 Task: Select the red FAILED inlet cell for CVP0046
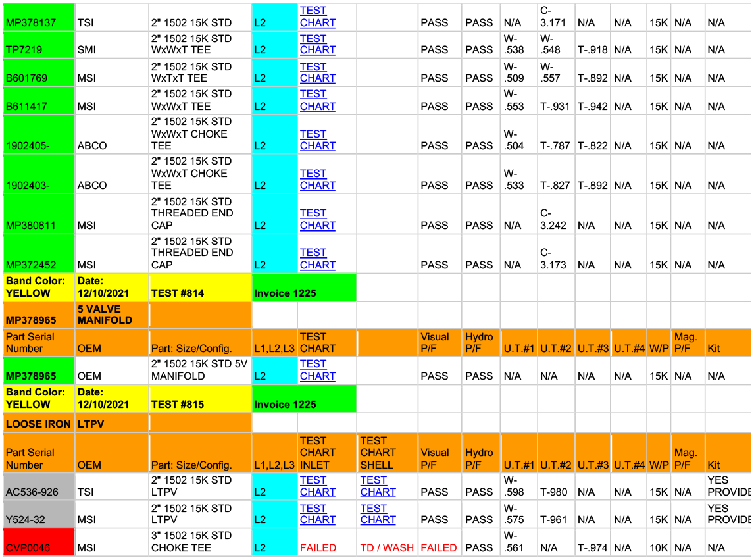click(x=318, y=547)
